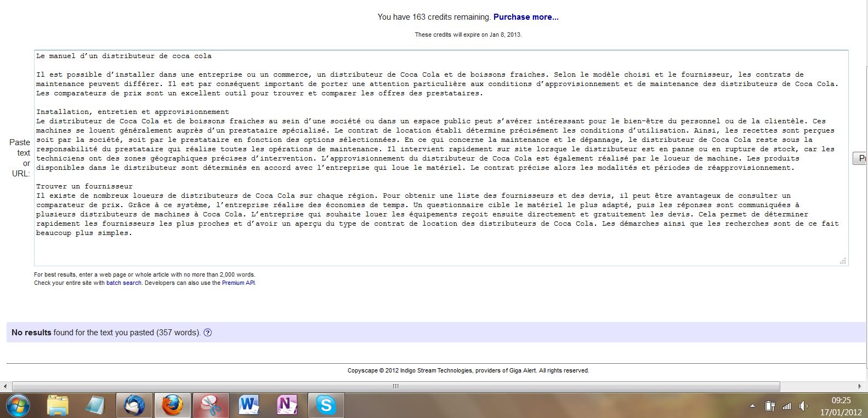868x418 pixels.
Task: Grab the textarea resize handle corner
Action: point(843,261)
